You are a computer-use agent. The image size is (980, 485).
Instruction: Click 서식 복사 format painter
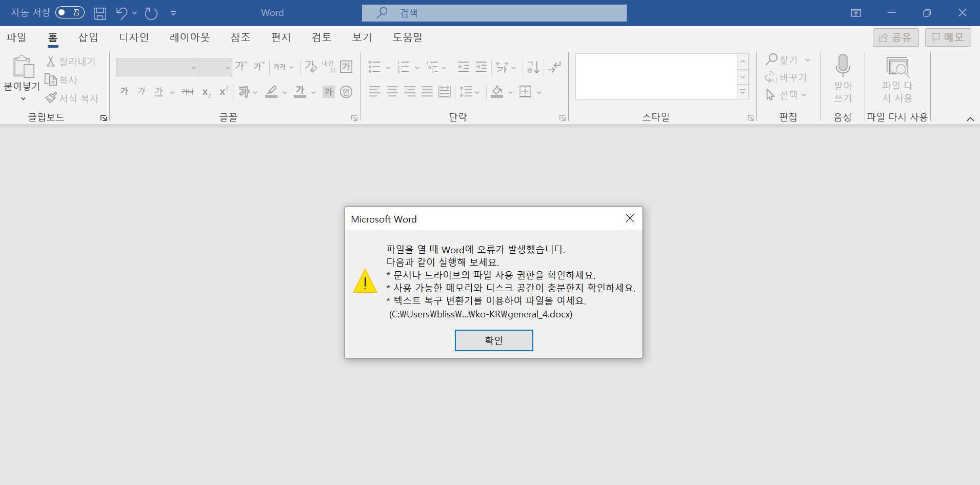point(72,98)
